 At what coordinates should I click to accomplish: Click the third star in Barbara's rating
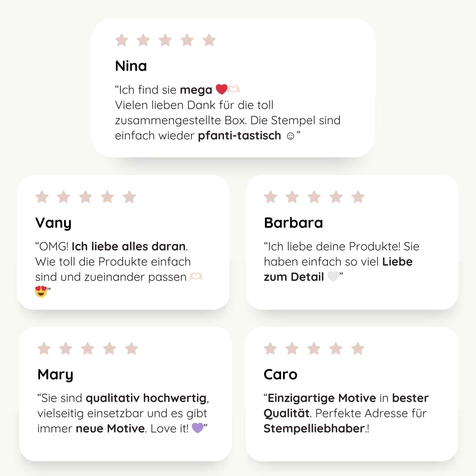click(x=314, y=197)
